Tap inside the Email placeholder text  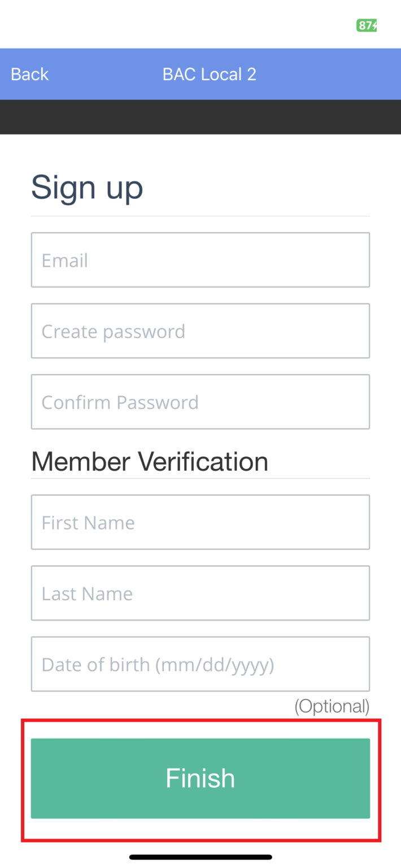64,261
